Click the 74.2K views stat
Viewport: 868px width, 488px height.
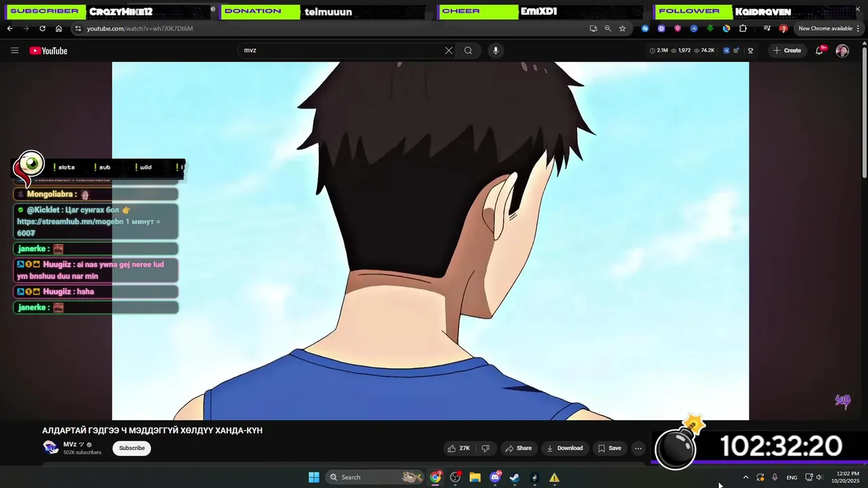point(705,50)
